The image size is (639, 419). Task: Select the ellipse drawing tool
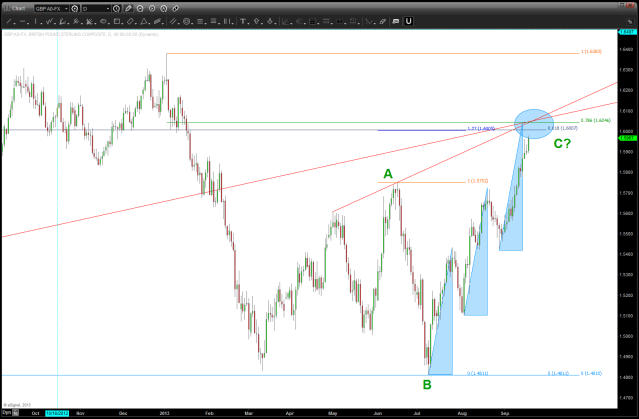103,21
